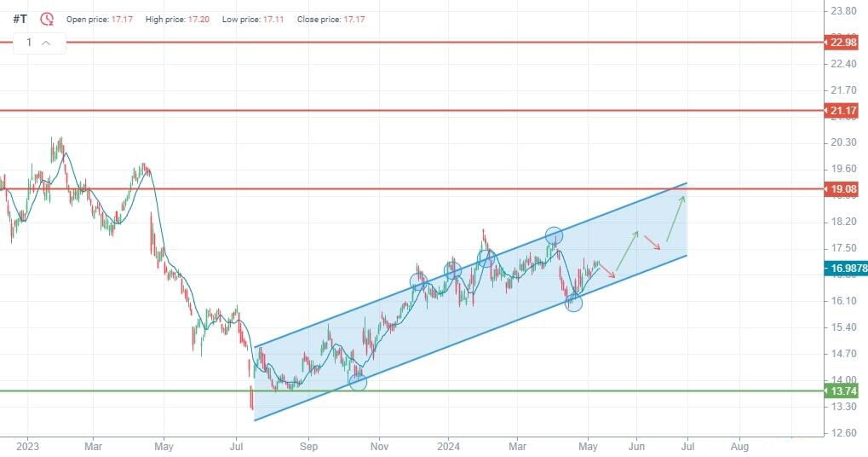The image size is (868, 457).
Task: Click the current price label 16.9878
Action: click(x=847, y=269)
